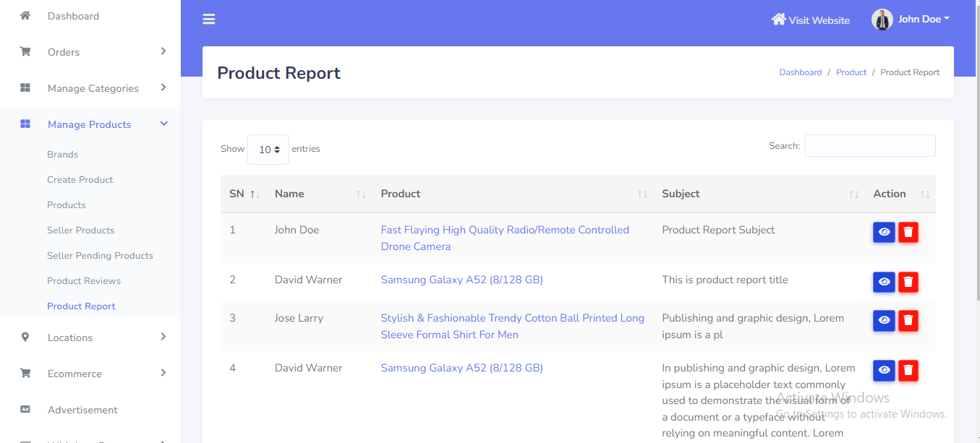
Task: Delete report number 4 with trash button
Action: point(908,370)
